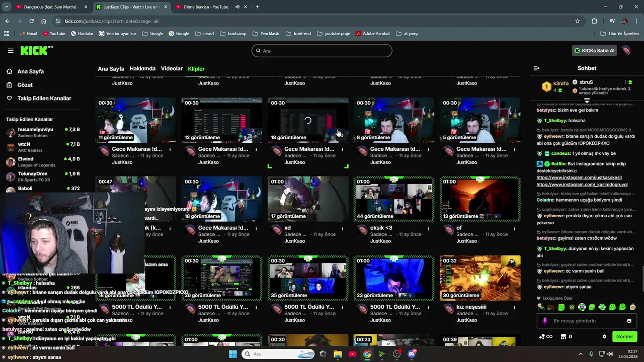Image resolution: width=644 pixels, height=362 pixels.
Task: Send message with Gönder button
Action: click(x=624, y=336)
